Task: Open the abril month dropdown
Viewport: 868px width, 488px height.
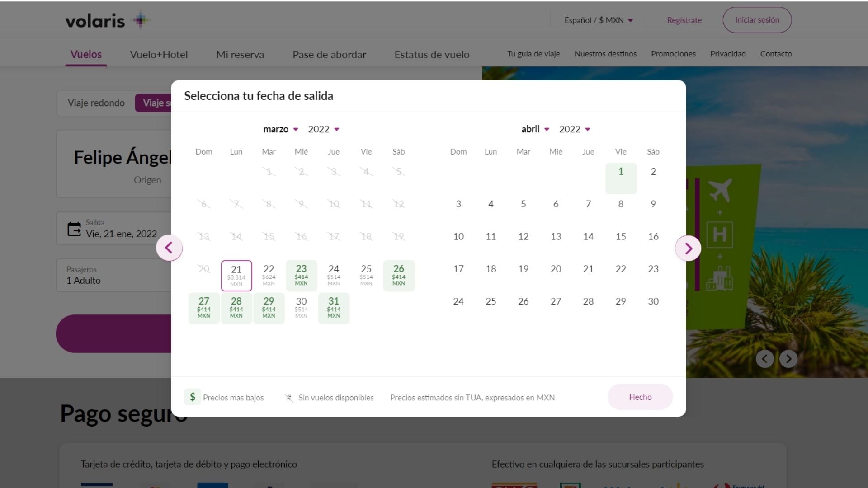Action: pos(535,129)
